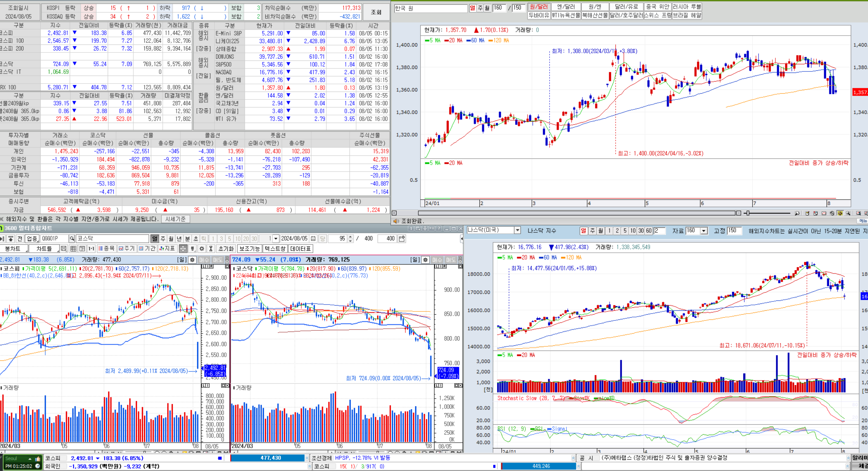868x471 pixels.
Task: Click the jump-to-top arrow icon beside 전
Action: coord(11,239)
